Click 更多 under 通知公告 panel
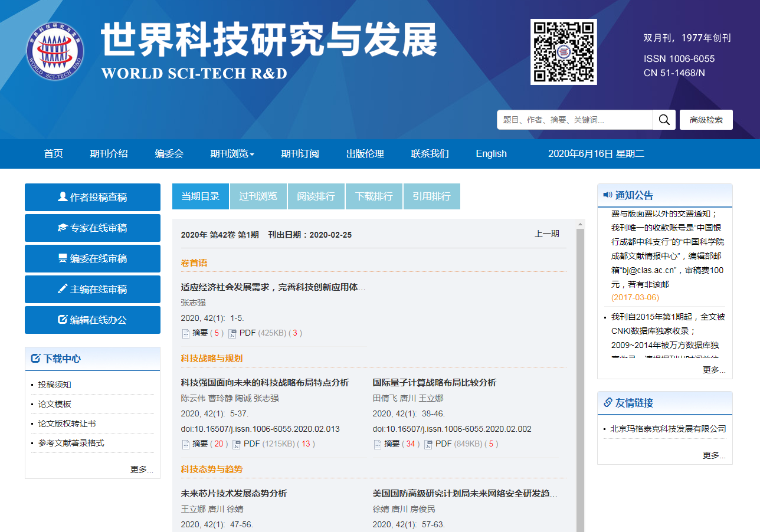The width and height of the screenshot is (760, 532). [x=714, y=370]
